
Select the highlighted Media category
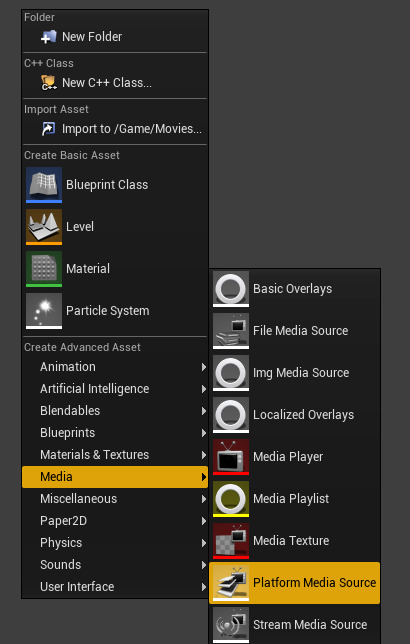(x=115, y=477)
